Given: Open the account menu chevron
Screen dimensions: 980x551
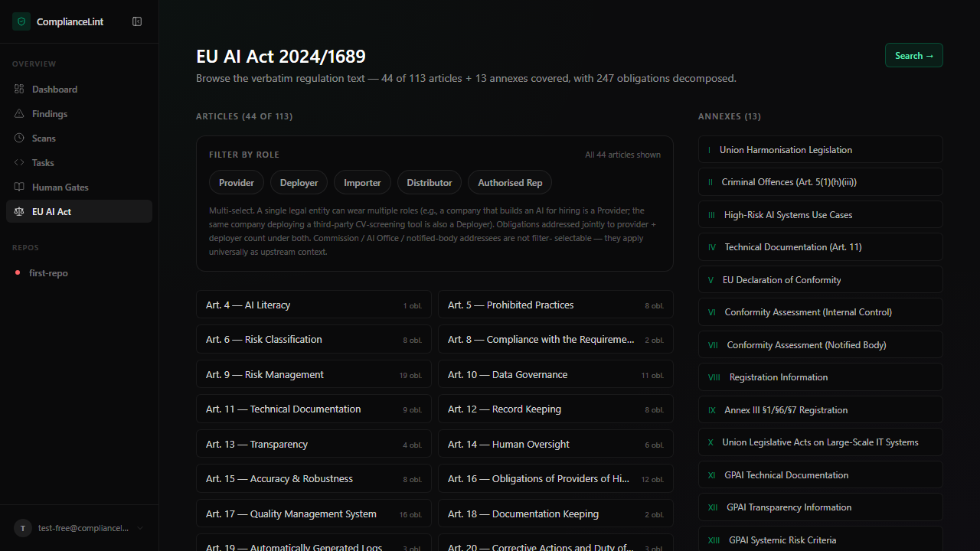Looking at the screenshot, I should tap(140, 528).
